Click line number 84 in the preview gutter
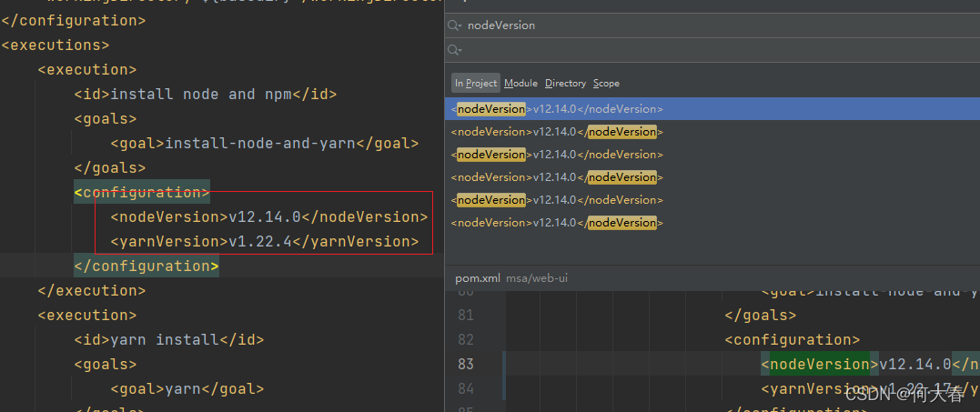 coord(466,389)
